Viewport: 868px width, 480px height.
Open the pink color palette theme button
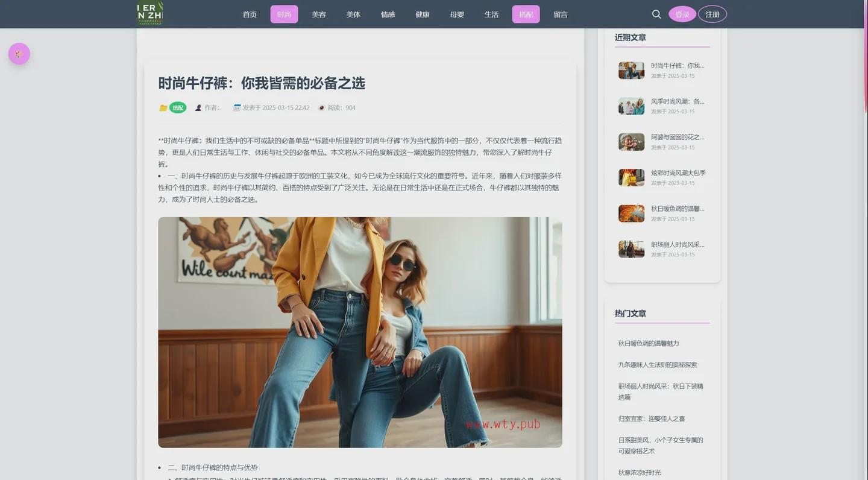click(x=19, y=54)
